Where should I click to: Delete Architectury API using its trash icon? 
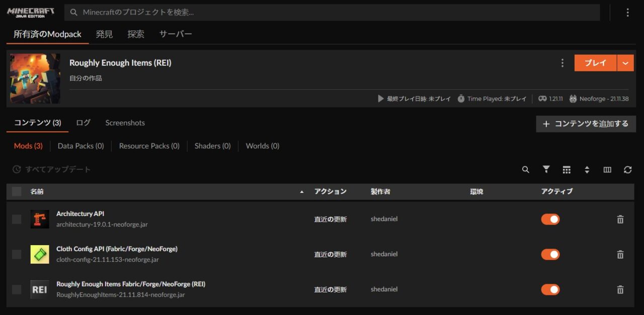click(620, 219)
